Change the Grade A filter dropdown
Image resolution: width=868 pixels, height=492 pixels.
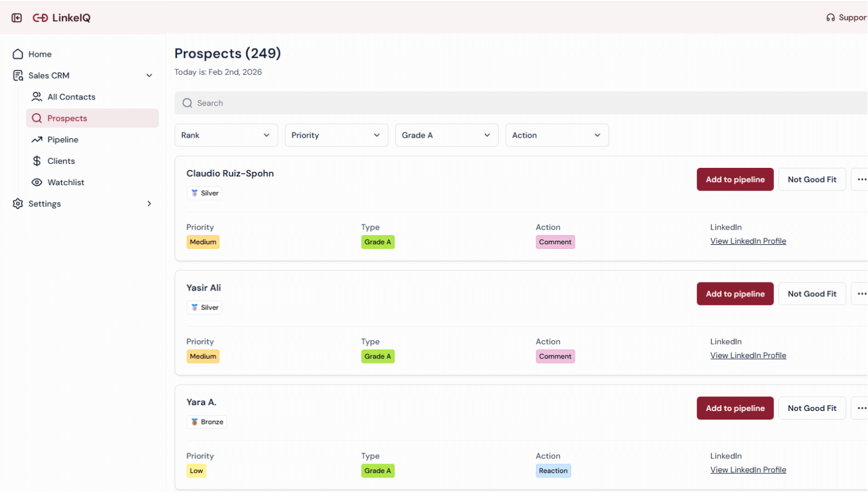click(446, 135)
